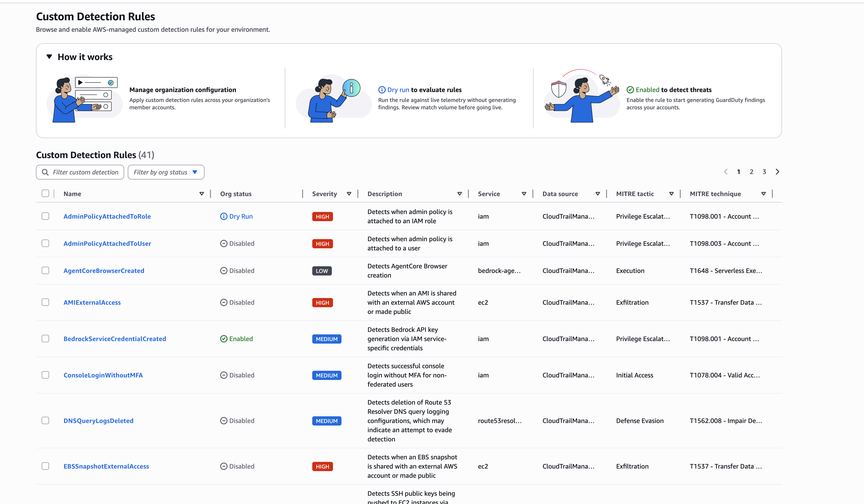Sort by MITRE technique column arrow
This screenshot has width=864, height=504.
[764, 194]
